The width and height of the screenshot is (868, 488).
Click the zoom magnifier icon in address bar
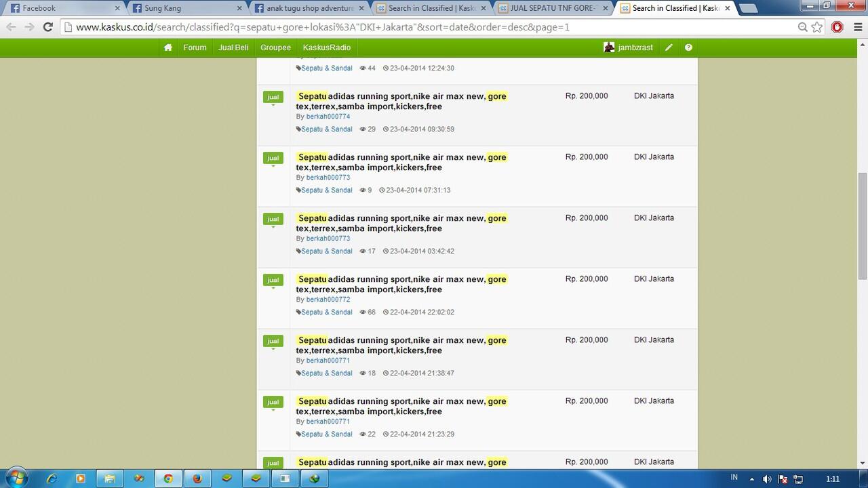(803, 27)
